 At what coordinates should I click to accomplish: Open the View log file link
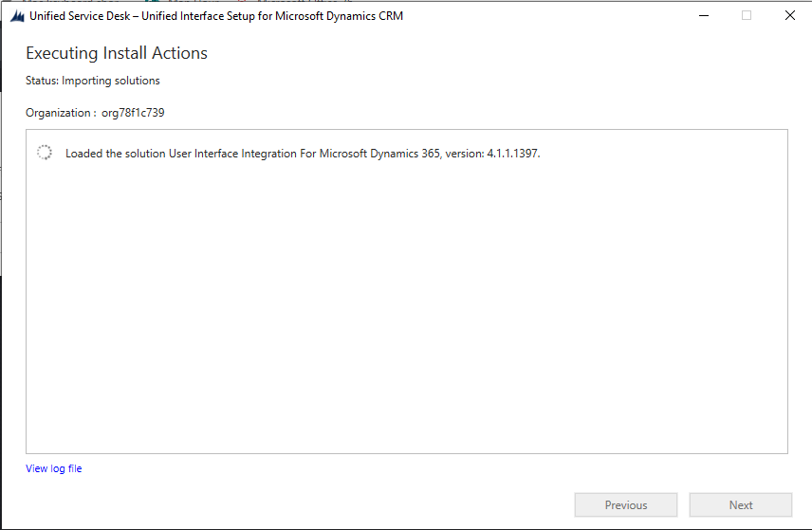coord(54,468)
